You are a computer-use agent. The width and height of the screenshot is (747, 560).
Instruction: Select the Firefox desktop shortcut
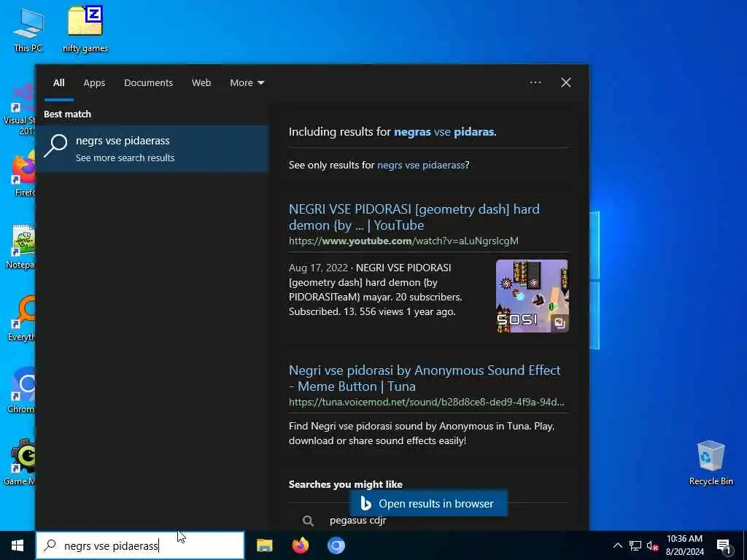click(x=23, y=174)
